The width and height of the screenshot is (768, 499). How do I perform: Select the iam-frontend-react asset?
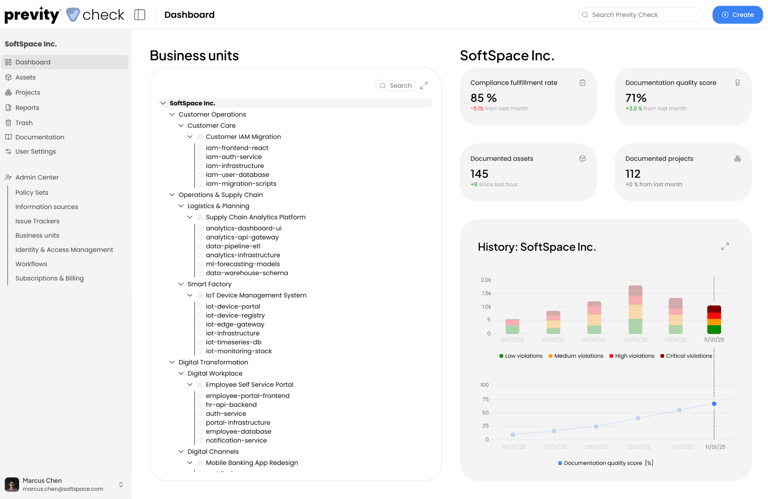pos(237,148)
